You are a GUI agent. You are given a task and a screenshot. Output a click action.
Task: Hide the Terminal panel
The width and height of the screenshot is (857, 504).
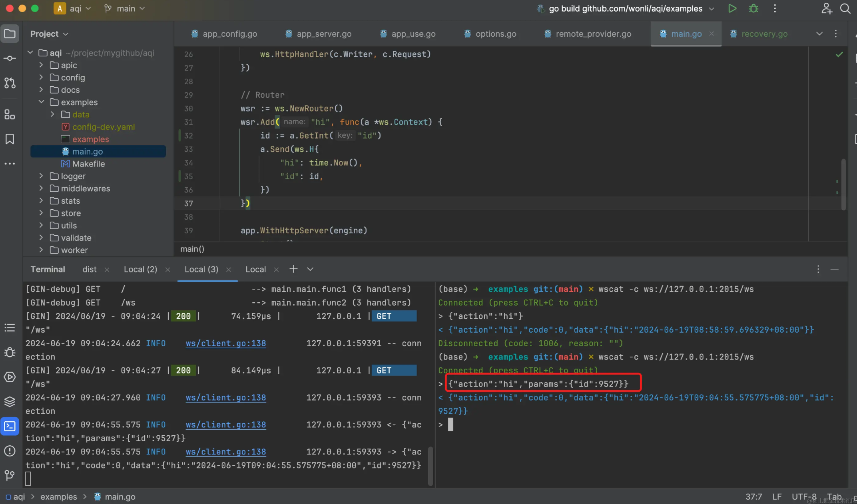tap(835, 269)
